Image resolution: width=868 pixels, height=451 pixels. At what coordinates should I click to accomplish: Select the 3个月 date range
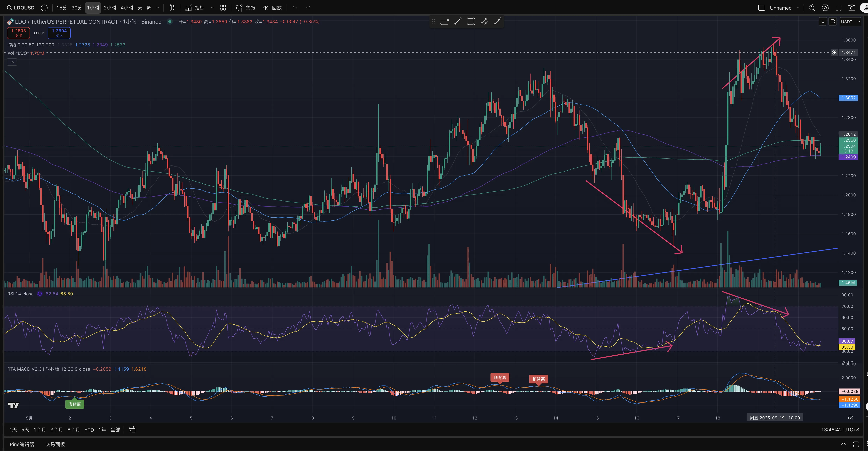point(56,429)
